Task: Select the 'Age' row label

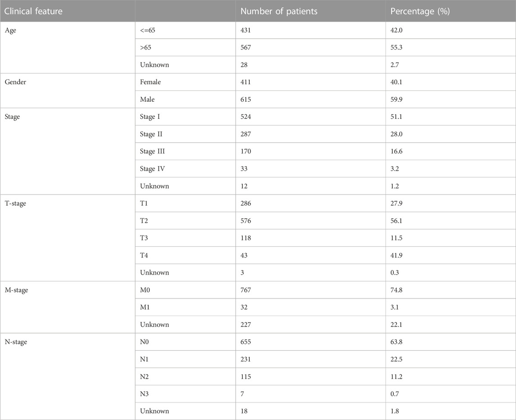Action: pyautogui.click(x=10, y=30)
